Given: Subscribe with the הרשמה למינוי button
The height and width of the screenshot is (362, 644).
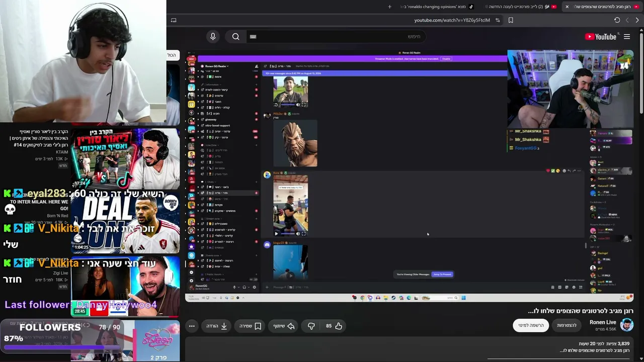Looking at the screenshot, I should pyautogui.click(x=531, y=325).
